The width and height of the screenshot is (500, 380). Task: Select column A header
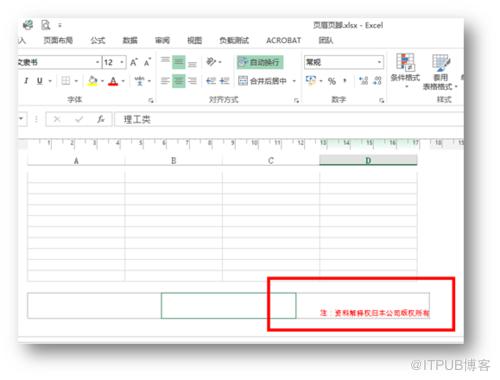76,160
